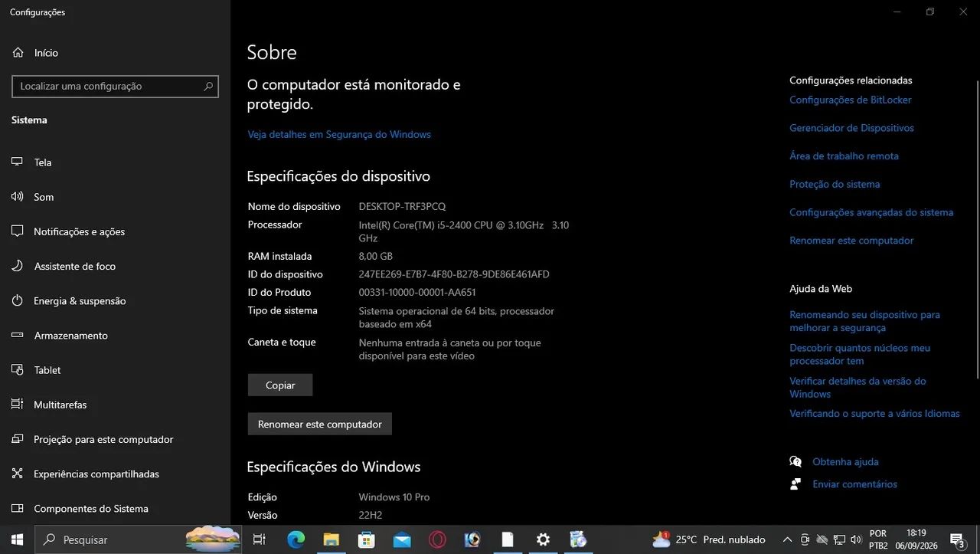980x554 pixels.
Task: Open File Explorer from taskbar
Action: click(x=331, y=539)
